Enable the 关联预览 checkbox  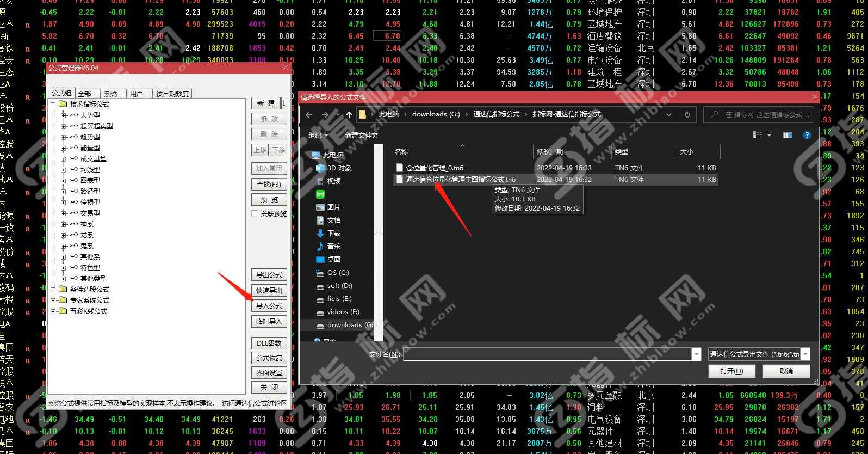click(x=255, y=214)
